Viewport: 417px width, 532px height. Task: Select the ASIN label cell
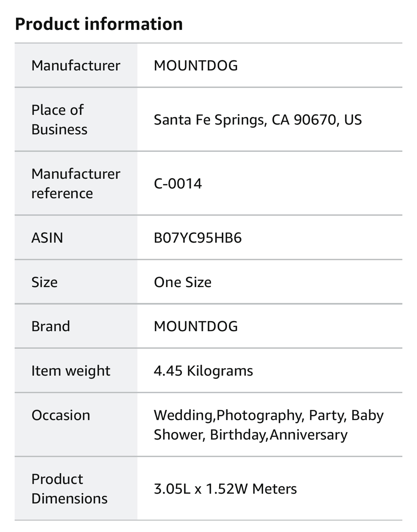click(x=76, y=237)
